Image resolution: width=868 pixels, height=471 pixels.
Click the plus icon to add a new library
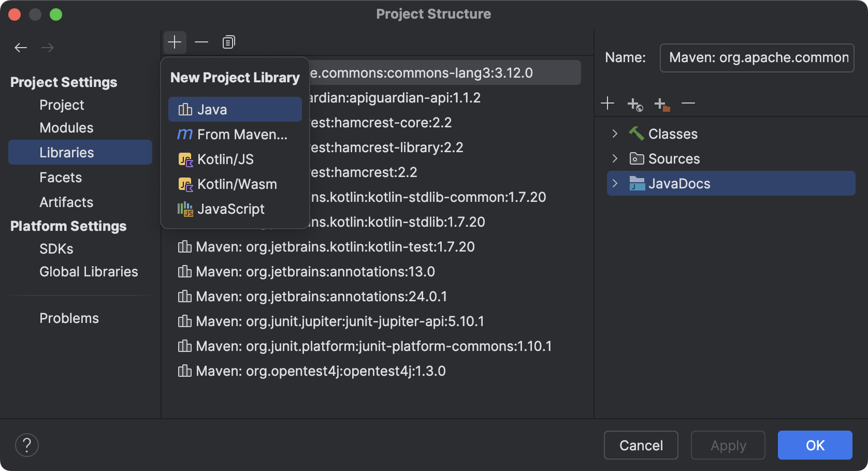tap(175, 42)
